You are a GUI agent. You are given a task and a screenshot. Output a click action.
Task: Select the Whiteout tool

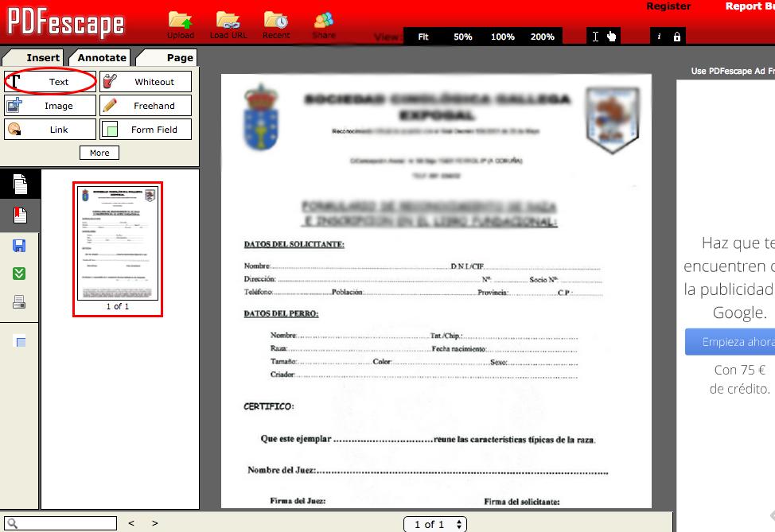[146, 82]
